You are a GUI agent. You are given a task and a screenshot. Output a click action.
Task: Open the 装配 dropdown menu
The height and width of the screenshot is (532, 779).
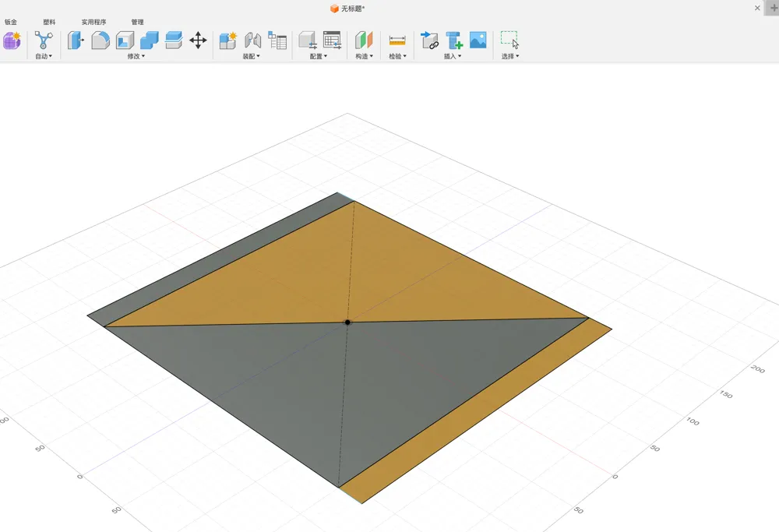[x=251, y=57]
